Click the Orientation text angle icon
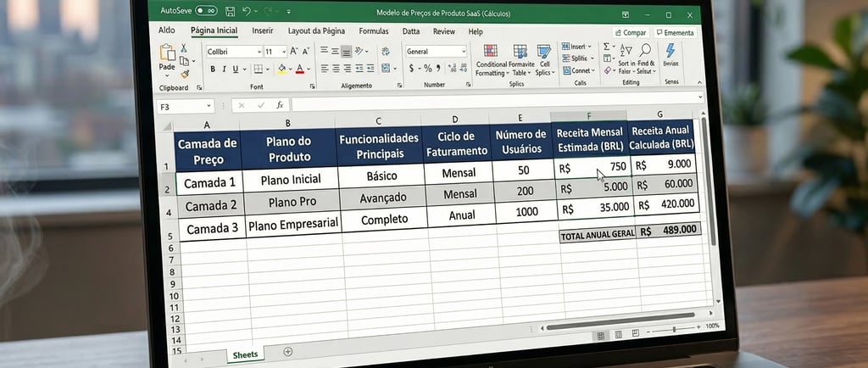Image resolution: width=868 pixels, height=368 pixels. pyautogui.click(x=359, y=51)
